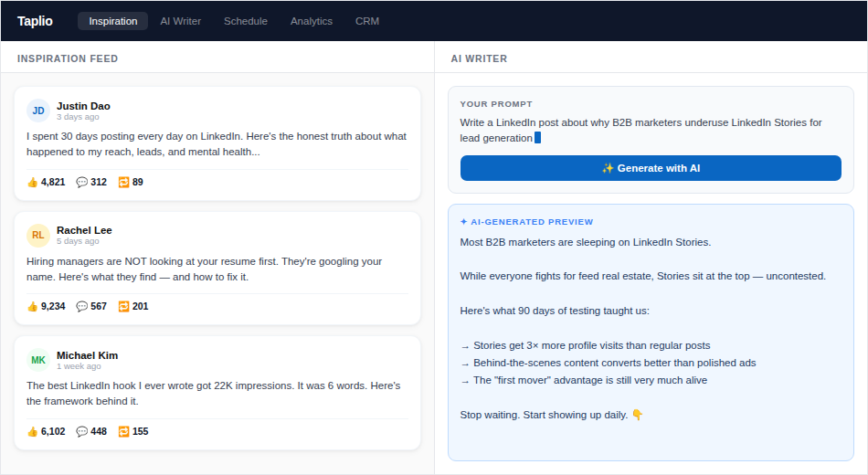Screen dimensions: 868x475
Task: Click the repost icon on Justin Dao's post
Action: pyautogui.click(x=123, y=182)
